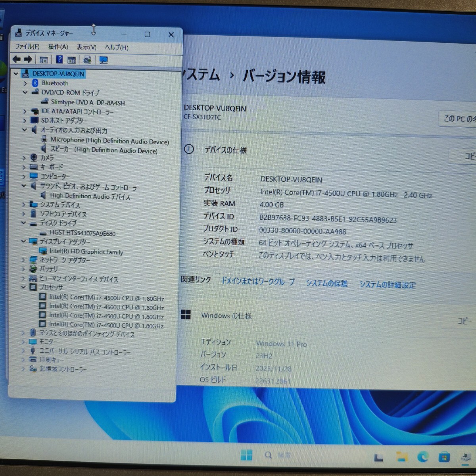Click the Help question-mark toolbar icon

click(x=59, y=59)
